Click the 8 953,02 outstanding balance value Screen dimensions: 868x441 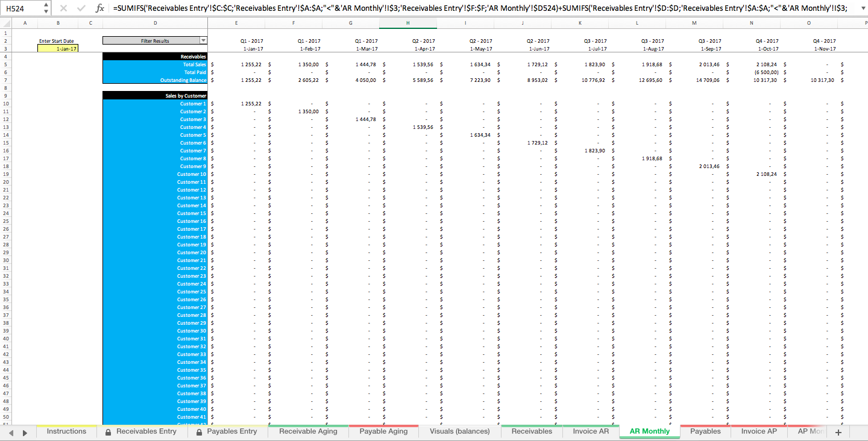[536, 80]
